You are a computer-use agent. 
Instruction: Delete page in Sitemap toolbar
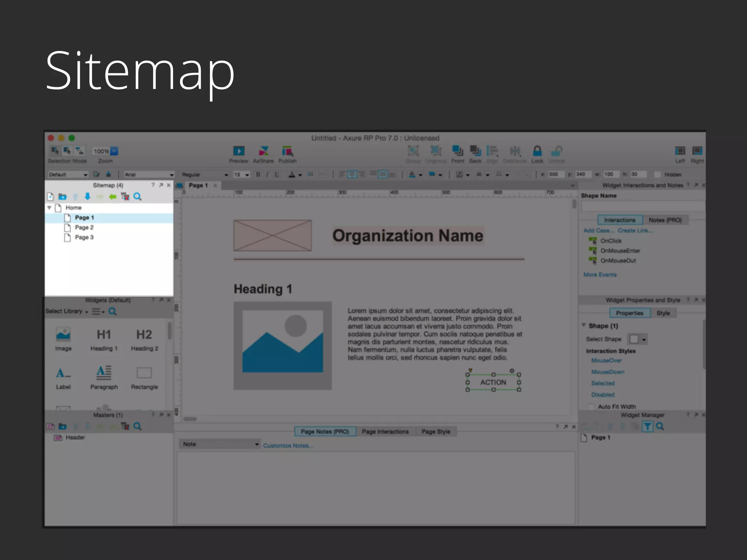[125, 197]
